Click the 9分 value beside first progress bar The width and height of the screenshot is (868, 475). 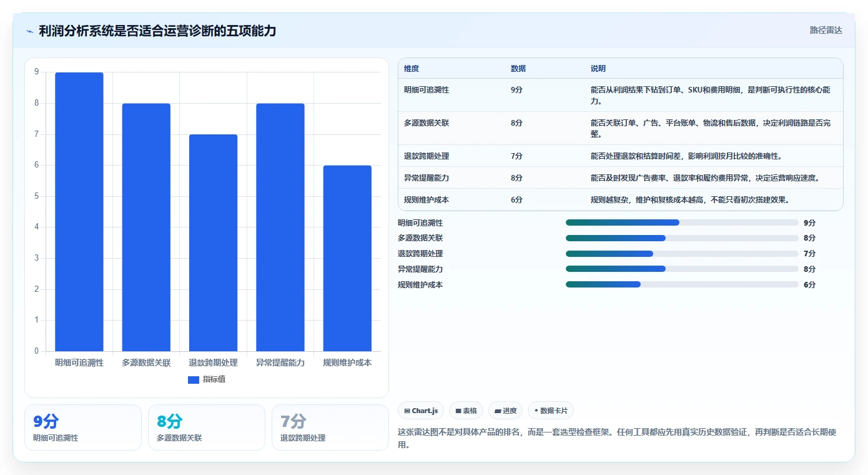tap(809, 222)
